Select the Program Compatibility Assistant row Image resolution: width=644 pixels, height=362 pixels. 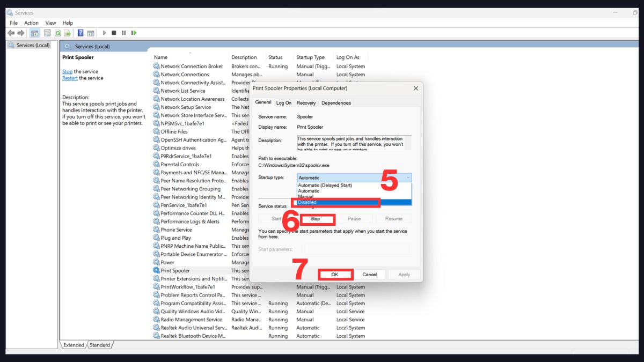pyautogui.click(x=261, y=303)
